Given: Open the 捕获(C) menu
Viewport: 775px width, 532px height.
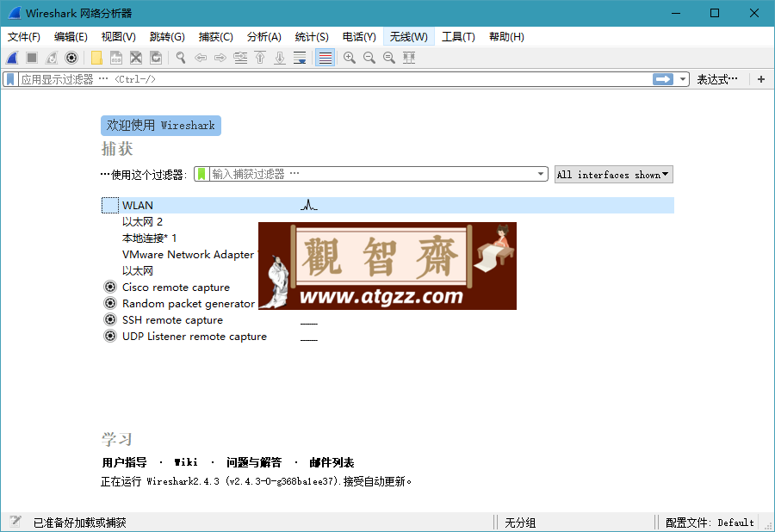Looking at the screenshot, I should tap(215, 36).
